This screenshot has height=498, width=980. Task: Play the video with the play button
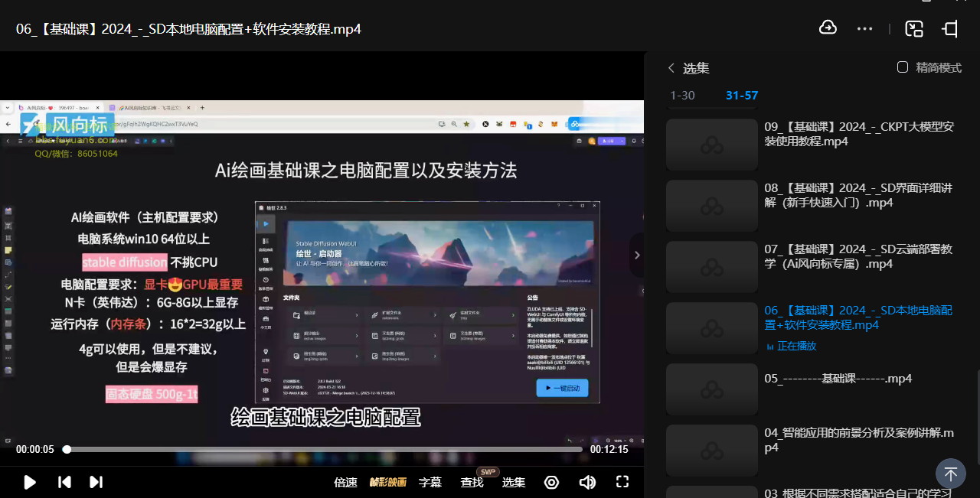pos(30,482)
